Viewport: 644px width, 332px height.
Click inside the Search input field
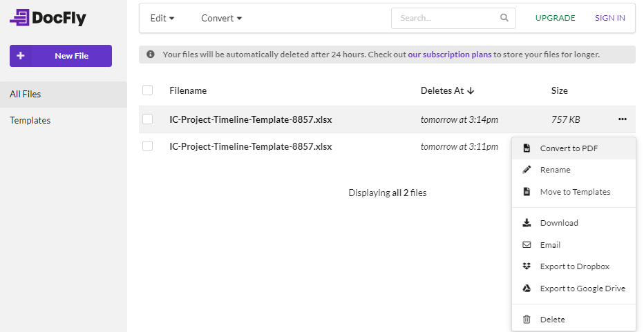coord(446,19)
